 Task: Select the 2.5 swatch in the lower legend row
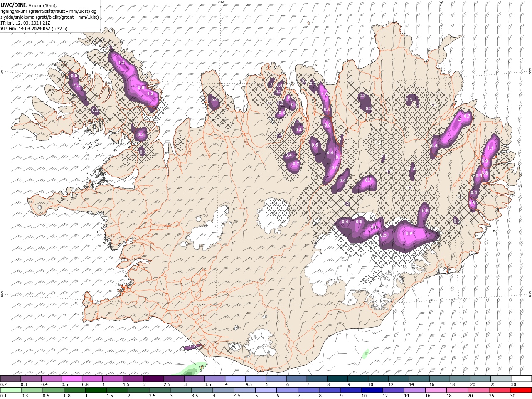coord(160,390)
